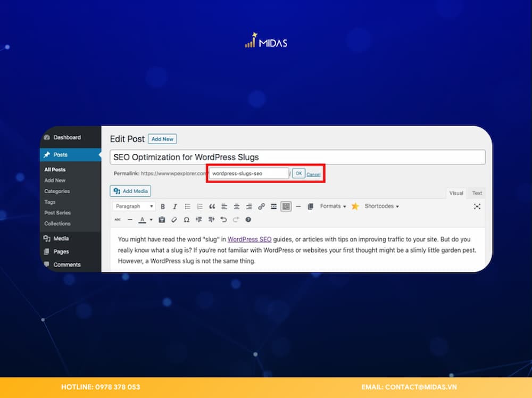This screenshot has height=398, width=532.
Task: Click the text color A button
Action: pos(142,220)
